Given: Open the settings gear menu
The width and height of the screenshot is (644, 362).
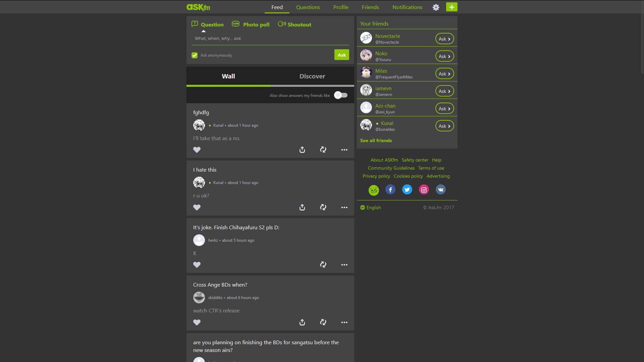Looking at the screenshot, I should pos(436,7).
